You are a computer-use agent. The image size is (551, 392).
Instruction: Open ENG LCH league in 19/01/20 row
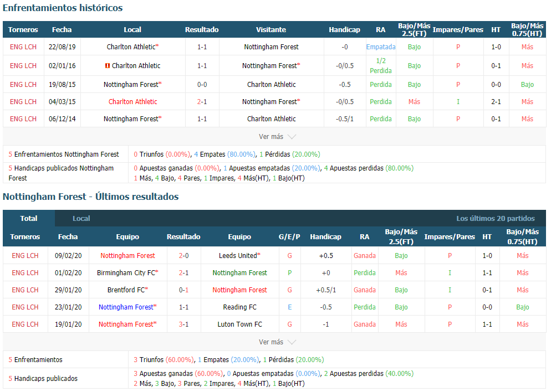click(25, 324)
